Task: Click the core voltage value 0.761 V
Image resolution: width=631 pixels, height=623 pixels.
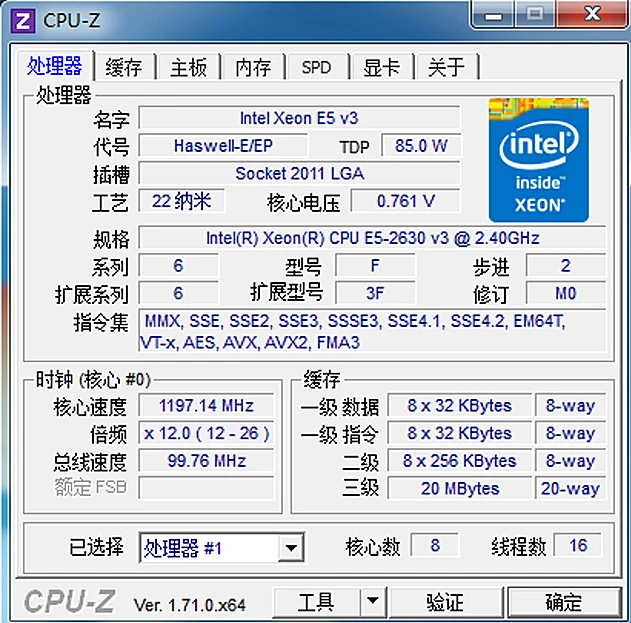Action: (406, 201)
